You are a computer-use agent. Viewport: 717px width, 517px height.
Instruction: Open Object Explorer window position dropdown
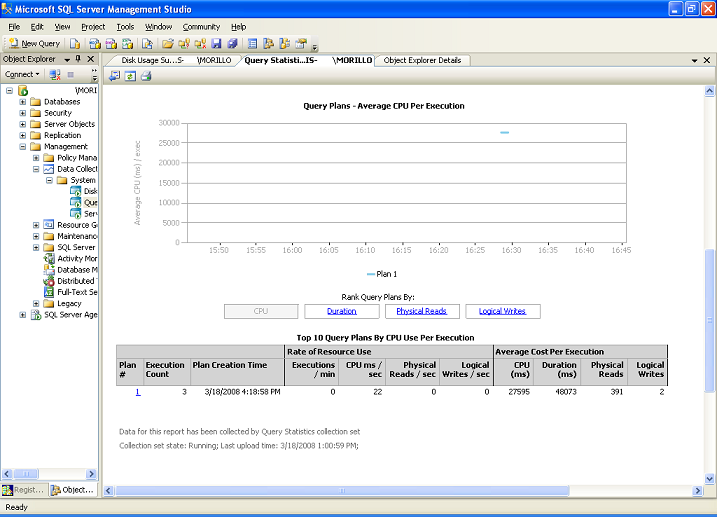pyautogui.click(x=67, y=59)
